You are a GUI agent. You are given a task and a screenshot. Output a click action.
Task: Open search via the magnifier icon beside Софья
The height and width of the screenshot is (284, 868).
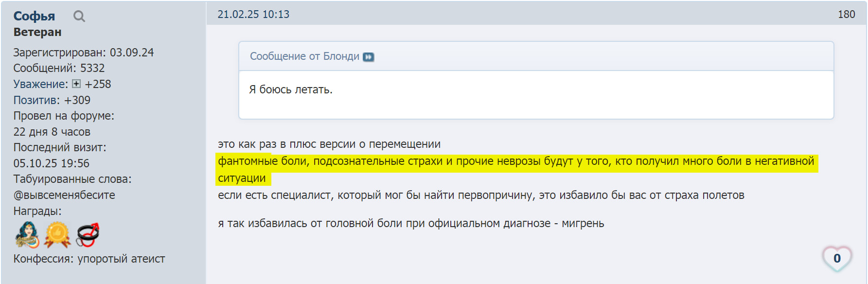coord(78,16)
